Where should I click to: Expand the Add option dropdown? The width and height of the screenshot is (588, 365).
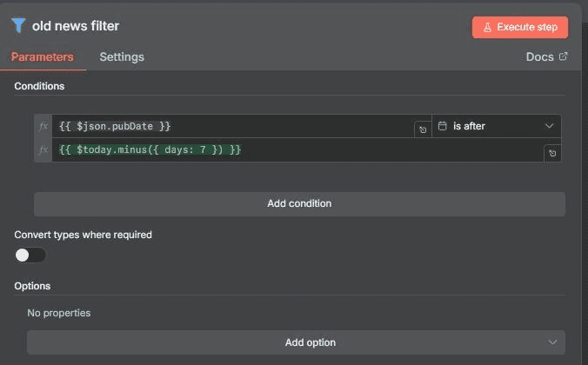tap(296, 342)
